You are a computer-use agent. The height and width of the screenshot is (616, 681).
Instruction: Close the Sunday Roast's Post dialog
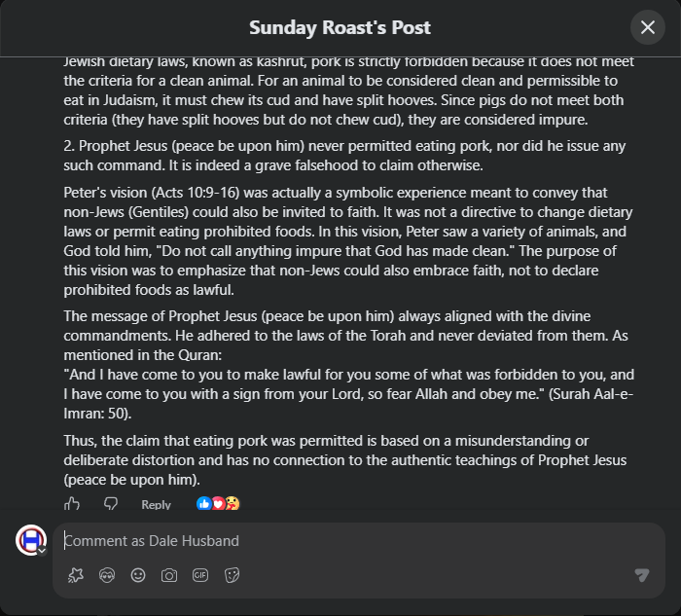[648, 27]
